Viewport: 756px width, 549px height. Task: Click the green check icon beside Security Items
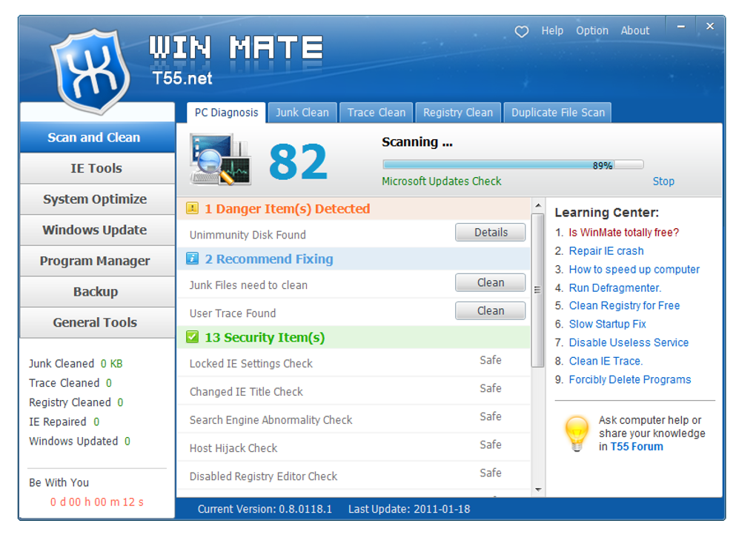point(192,337)
